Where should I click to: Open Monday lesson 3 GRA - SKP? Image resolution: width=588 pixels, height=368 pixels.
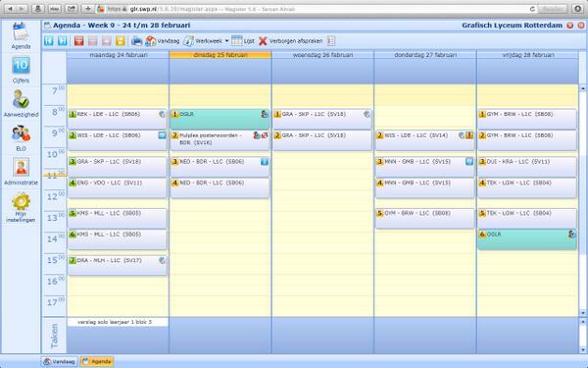click(118, 167)
